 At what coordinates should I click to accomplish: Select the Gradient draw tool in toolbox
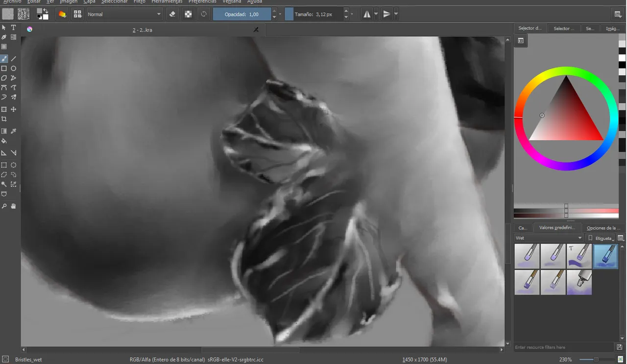coord(4,131)
